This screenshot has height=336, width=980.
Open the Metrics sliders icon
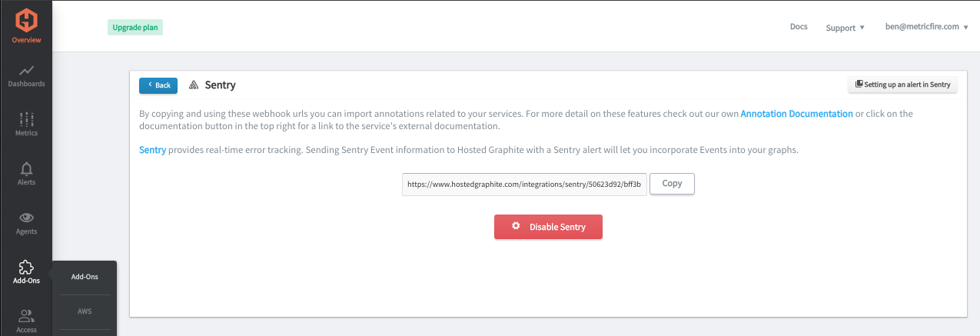point(26,119)
